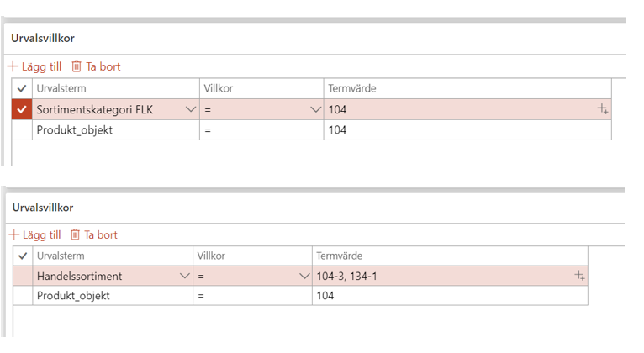Expand Villkor dropdown in Handelssortiment row
Image resolution: width=644 pixels, height=353 pixels.
pos(304,276)
